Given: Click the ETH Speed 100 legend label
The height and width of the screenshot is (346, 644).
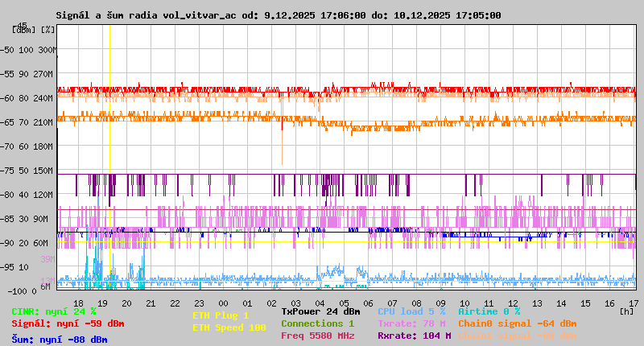Looking at the screenshot, I should pyautogui.click(x=229, y=327).
